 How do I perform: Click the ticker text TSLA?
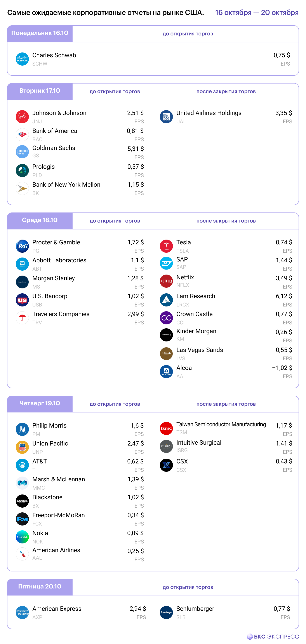183,251
